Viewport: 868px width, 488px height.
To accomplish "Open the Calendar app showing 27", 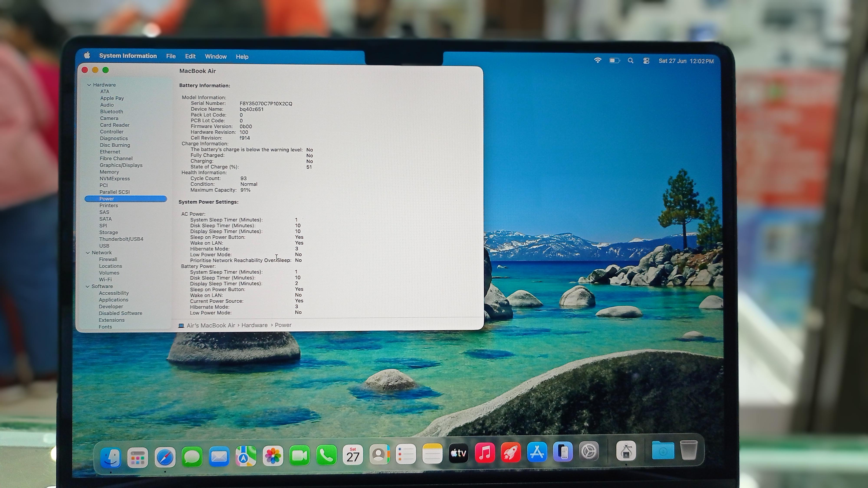I will pos(353,455).
